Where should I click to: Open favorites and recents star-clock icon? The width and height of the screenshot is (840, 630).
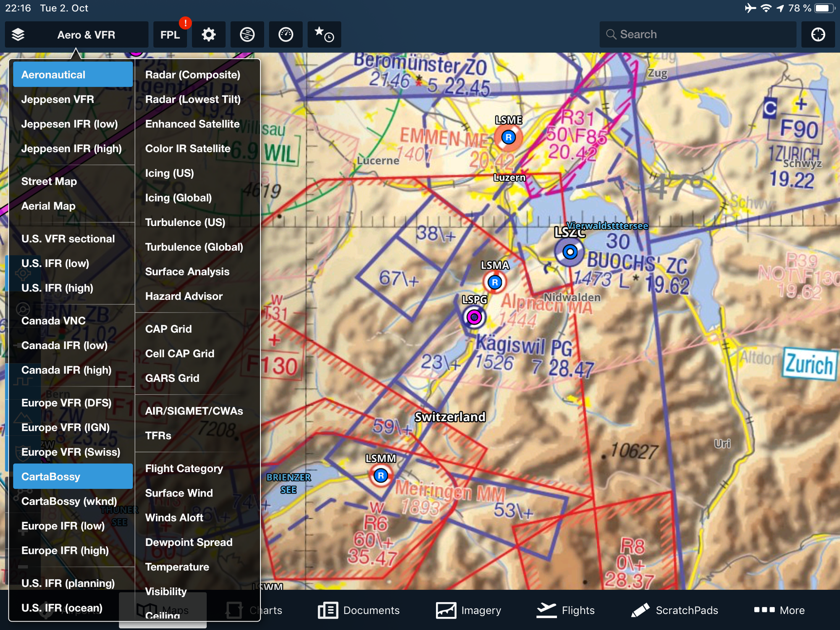tap(324, 34)
